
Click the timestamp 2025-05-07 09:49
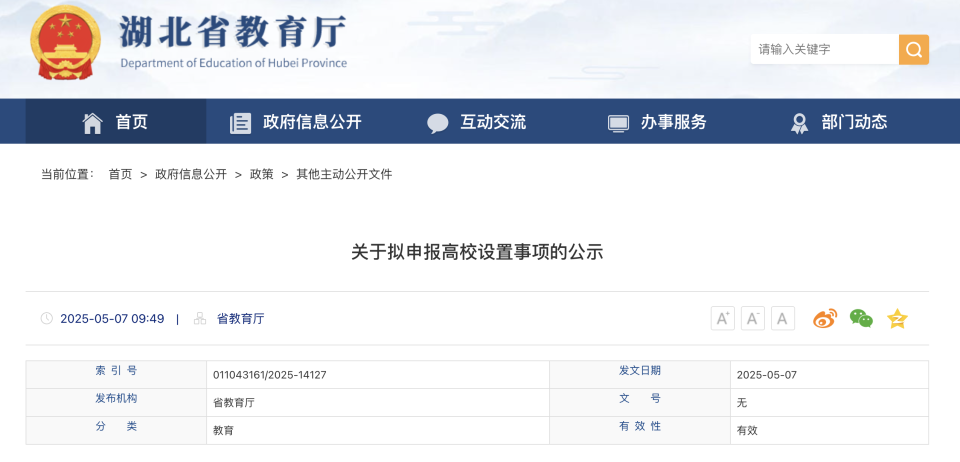pos(112,319)
